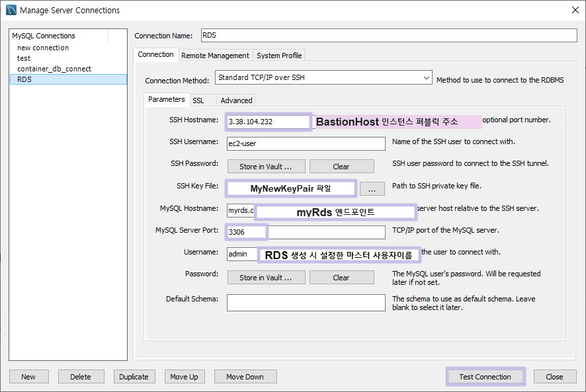Click the MySQL Password Clear button
The height and width of the screenshot is (392, 586).
(341, 277)
